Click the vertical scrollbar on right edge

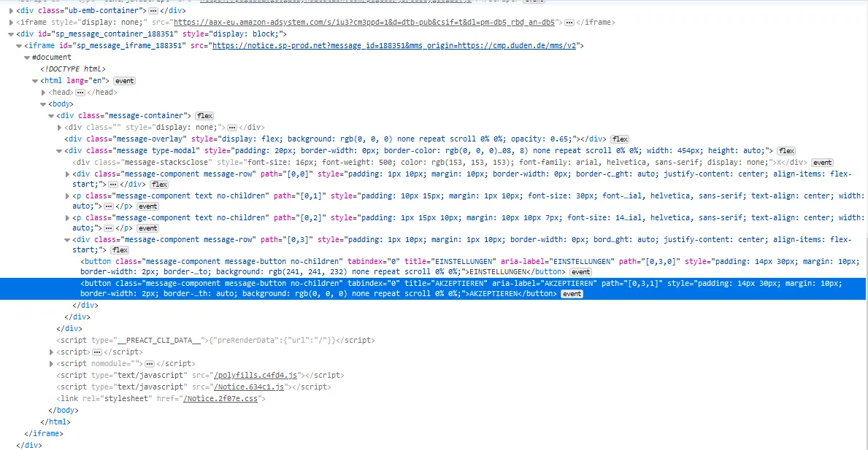click(867, 343)
